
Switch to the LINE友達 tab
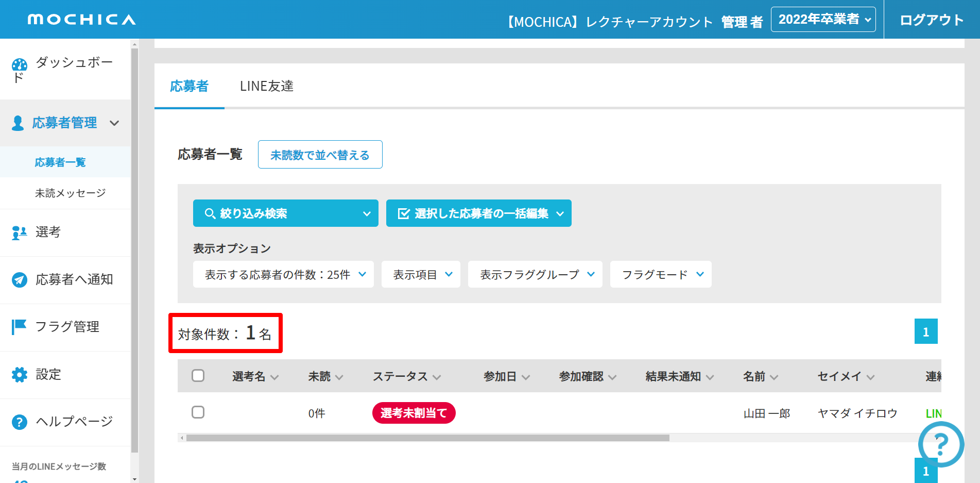pyautogui.click(x=266, y=86)
